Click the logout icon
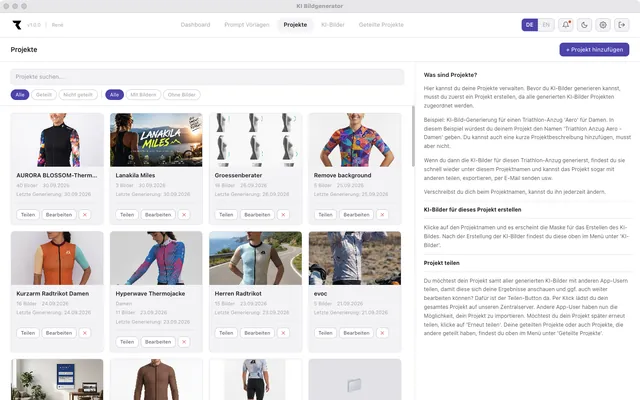 coord(622,25)
